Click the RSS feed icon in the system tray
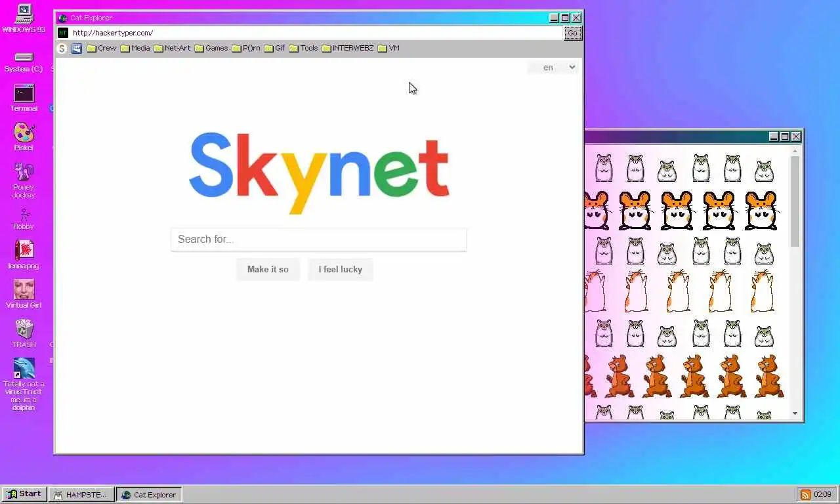This screenshot has width=840, height=504. pyautogui.click(x=805, y=494)
